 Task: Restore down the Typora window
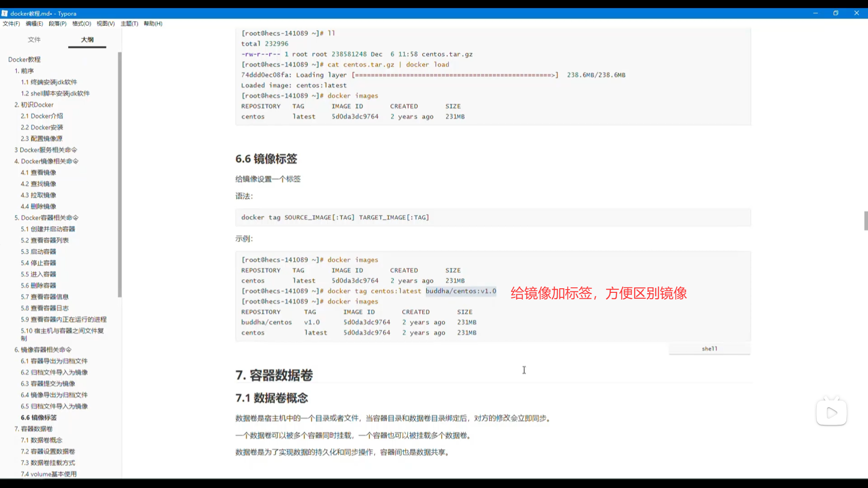pos(836,13)
